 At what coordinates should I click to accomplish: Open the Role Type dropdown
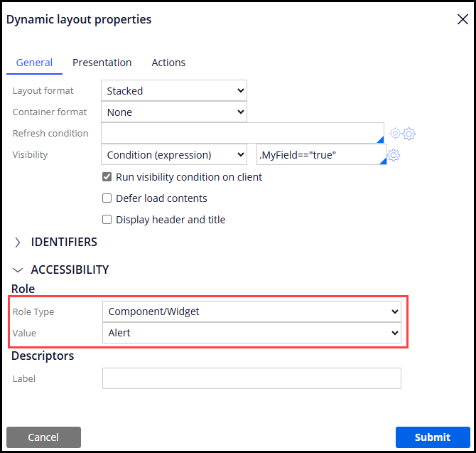[251, 311]
